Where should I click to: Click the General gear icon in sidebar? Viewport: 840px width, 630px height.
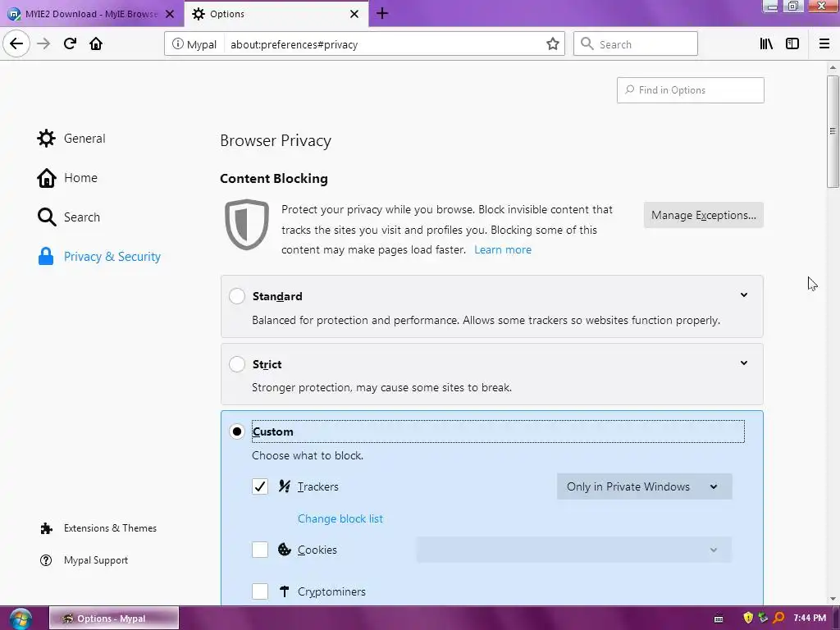[x=46, y=138]
